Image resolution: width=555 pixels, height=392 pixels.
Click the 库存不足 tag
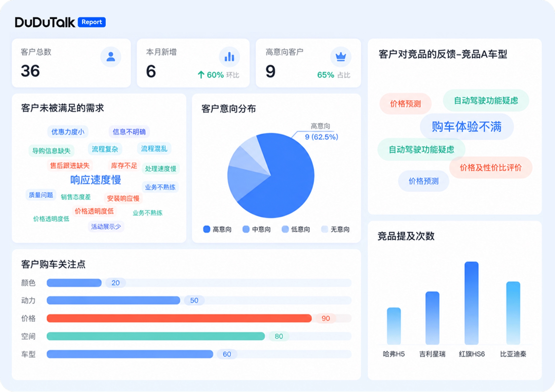(x=124, y=166)
